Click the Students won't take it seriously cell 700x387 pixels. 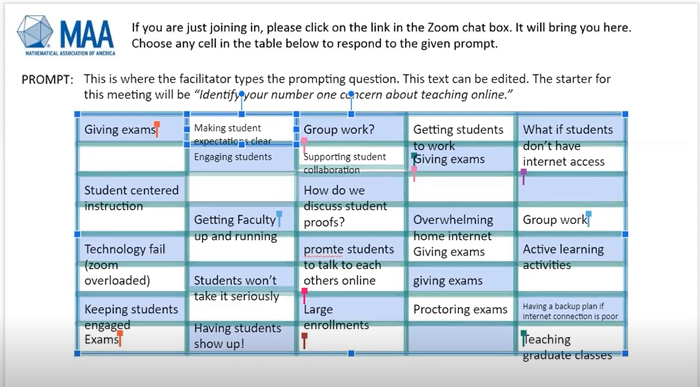(x=241, y=288)
